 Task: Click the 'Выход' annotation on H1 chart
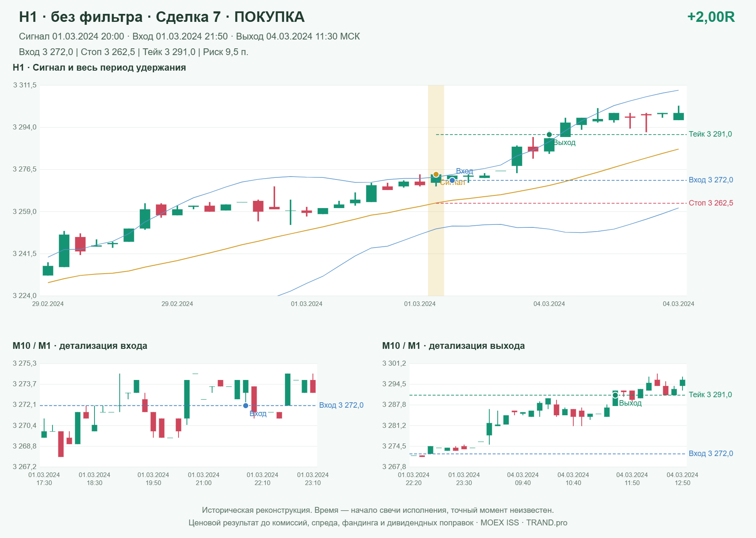coord(564,143)
